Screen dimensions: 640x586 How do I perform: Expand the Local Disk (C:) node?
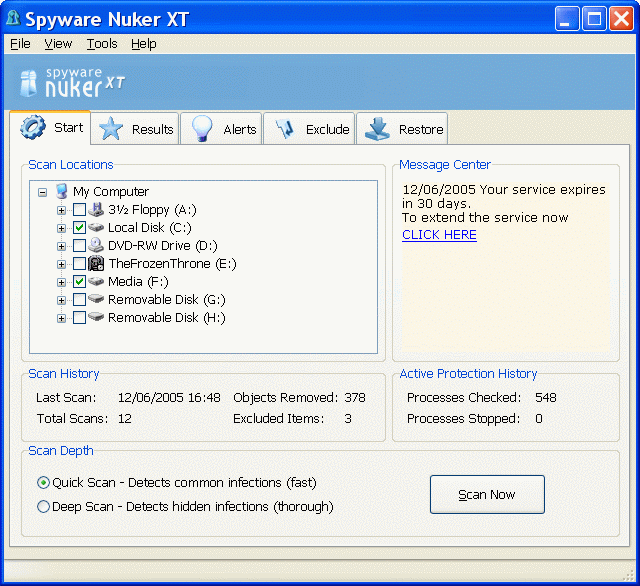point(61,229)
